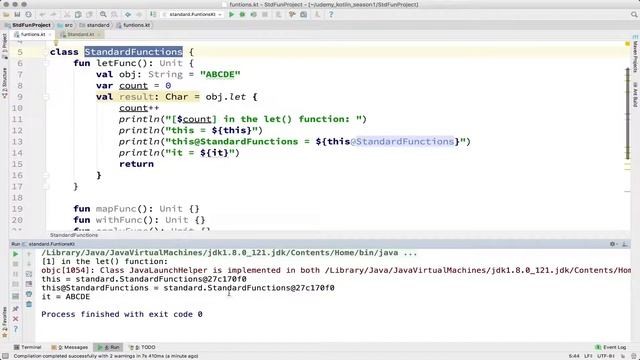Hide the Run tool window
640x360 pixels.
pos(625,244)
